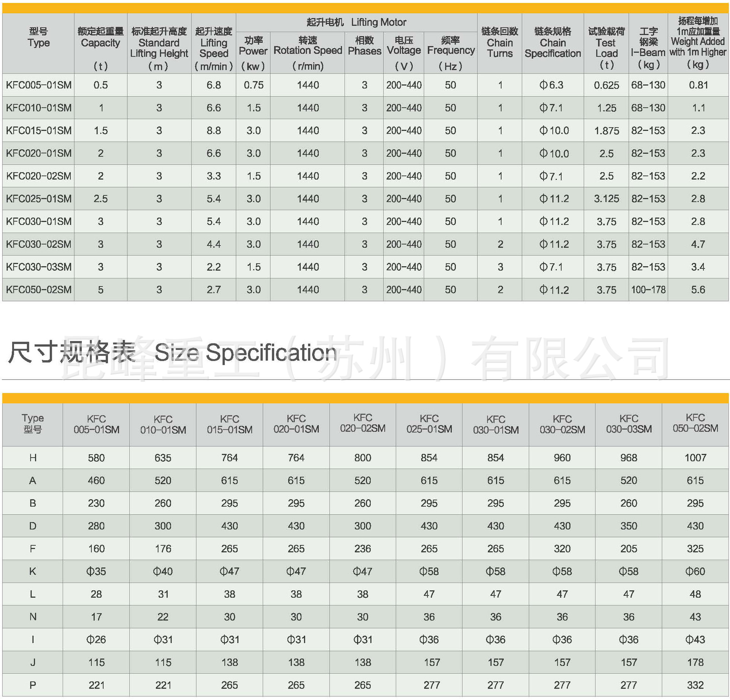Select the Chain Specification header
This screenshot has height=700, width=730.
tap(553, 43)
